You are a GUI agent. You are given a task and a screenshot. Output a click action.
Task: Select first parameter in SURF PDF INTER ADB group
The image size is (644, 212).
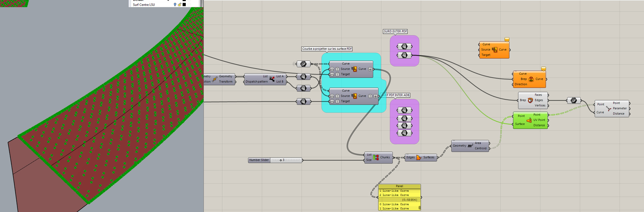(404, 110)
